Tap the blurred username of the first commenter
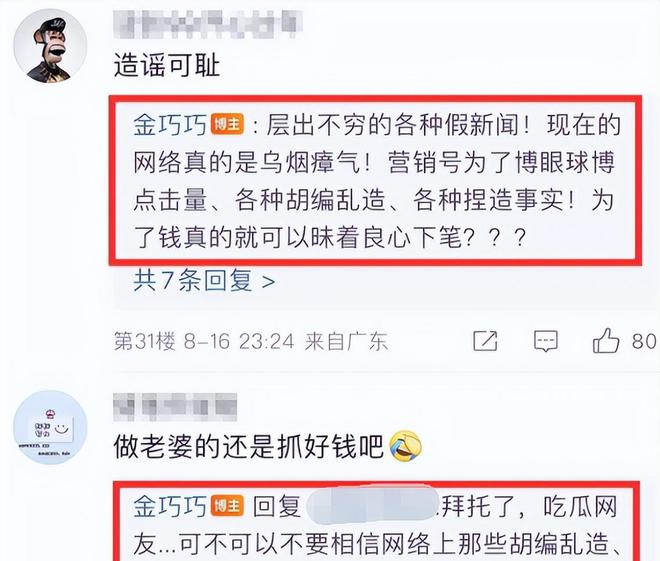The width and height of the screenshot is (660, 561). [x=208, y=25]
